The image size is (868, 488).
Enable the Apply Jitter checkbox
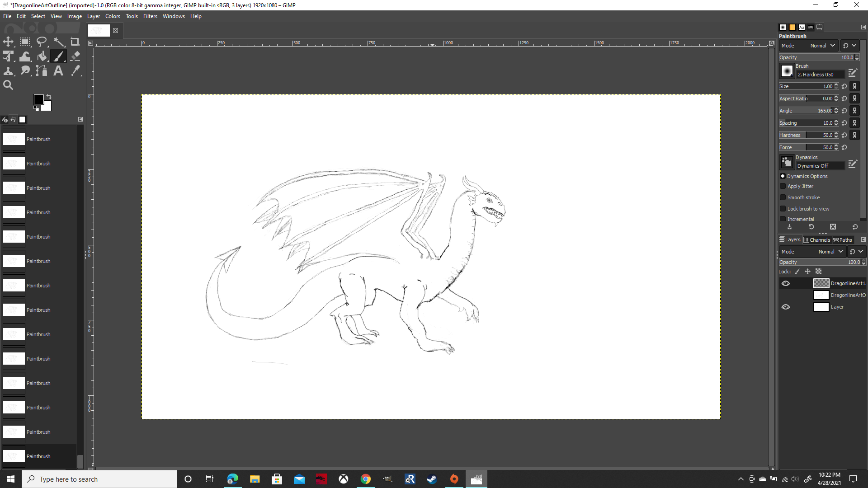(x=783, y=186)
